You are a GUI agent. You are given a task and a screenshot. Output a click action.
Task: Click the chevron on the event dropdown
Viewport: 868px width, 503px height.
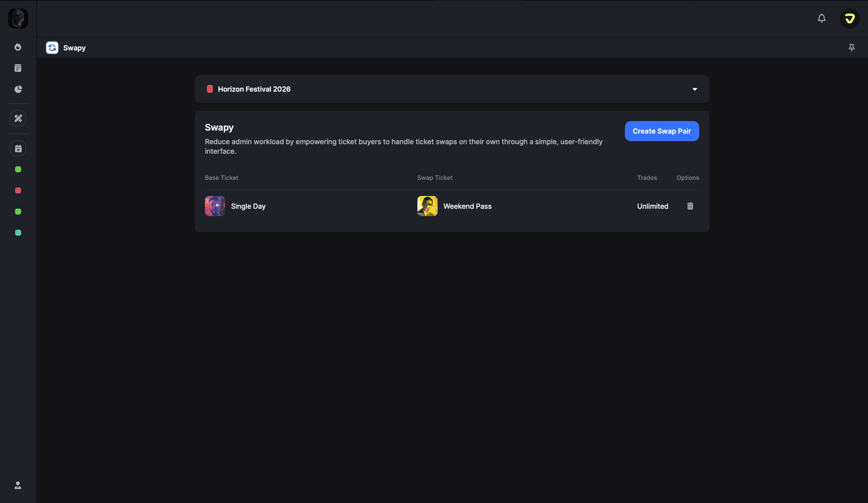click(x=695, y=89)
